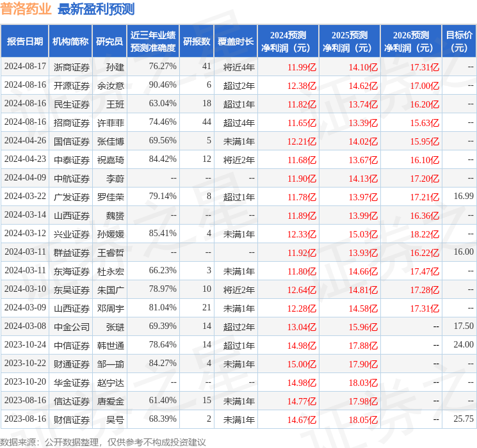Select 开源证券 institution cell
Image resolution: width=477 pixels, height=448 pixels.
tap(72, 86)
